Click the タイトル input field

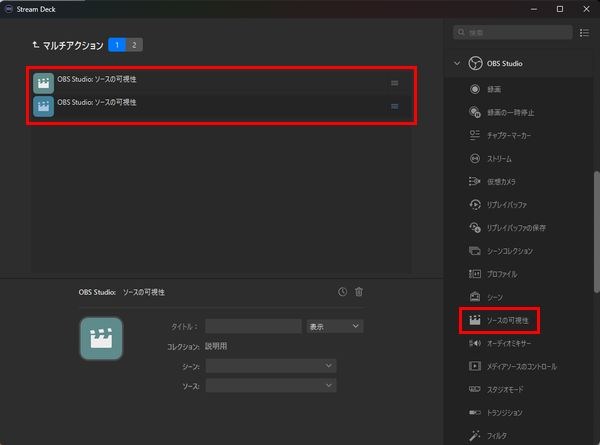coord(253,326)
